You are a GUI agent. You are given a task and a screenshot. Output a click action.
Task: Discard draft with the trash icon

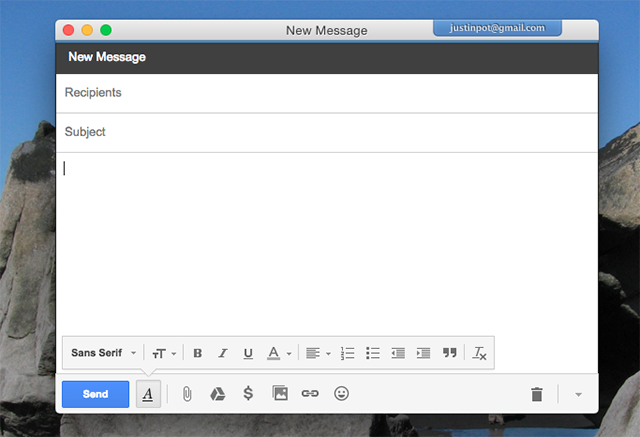point(537,394)
